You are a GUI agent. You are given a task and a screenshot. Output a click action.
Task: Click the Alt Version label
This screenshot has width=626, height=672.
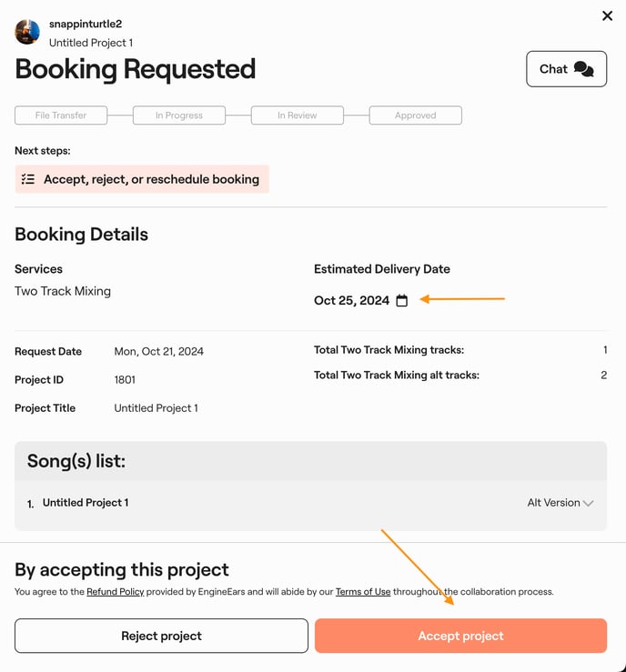553,503
